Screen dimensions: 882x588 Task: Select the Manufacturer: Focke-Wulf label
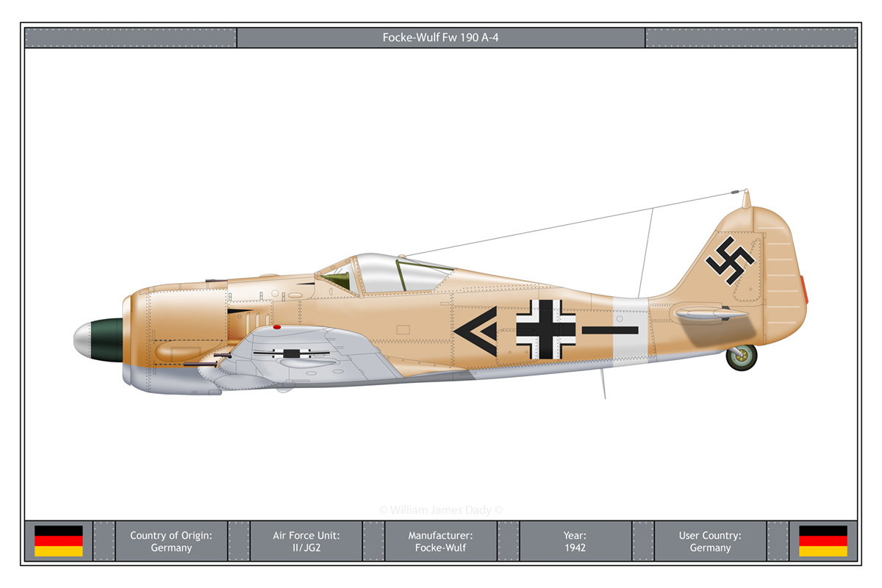point(440,541)
